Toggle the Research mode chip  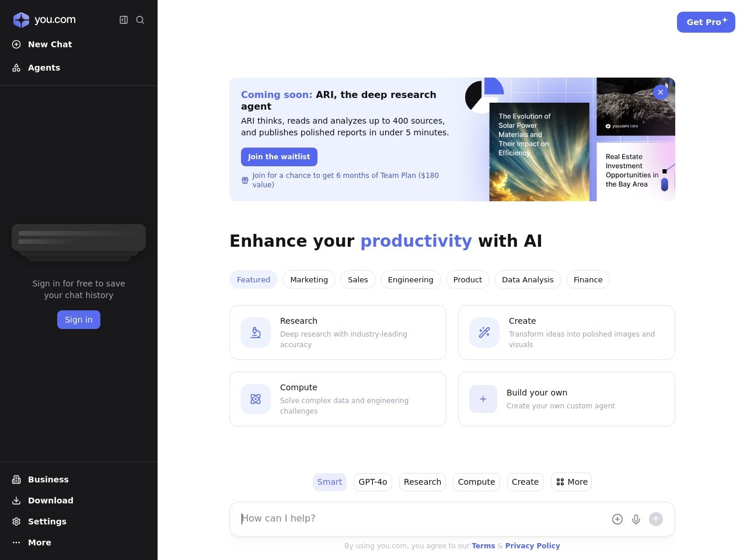(x=422, y=482)
